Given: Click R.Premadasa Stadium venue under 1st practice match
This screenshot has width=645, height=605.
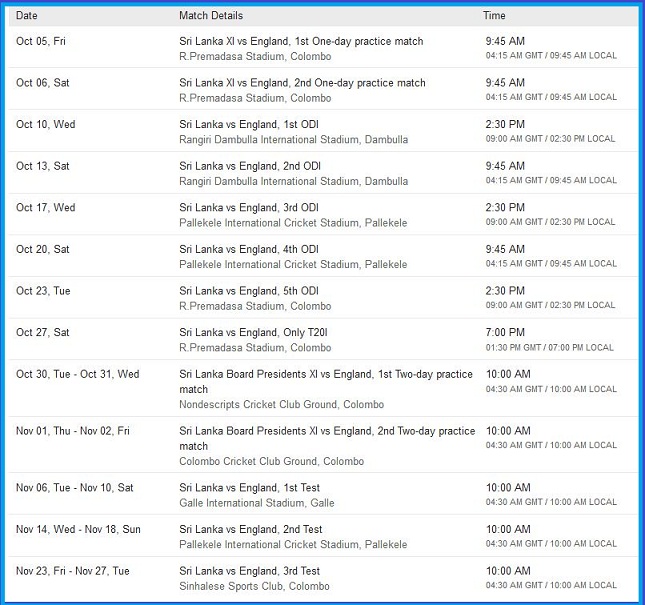Looking at the screenshot, I should pyautogui.click(x=255, y=56).
